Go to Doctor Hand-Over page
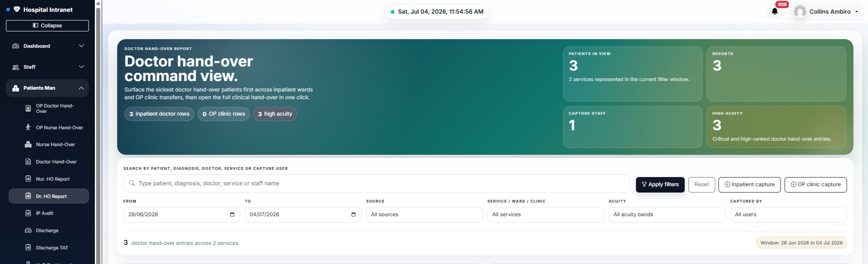This screenshot has height=264, width=868. pos(49,162)
